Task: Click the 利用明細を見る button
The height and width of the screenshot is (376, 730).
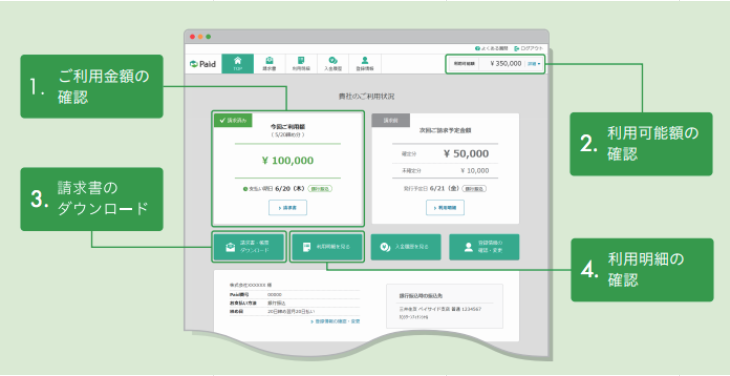Action: (327, 247)
